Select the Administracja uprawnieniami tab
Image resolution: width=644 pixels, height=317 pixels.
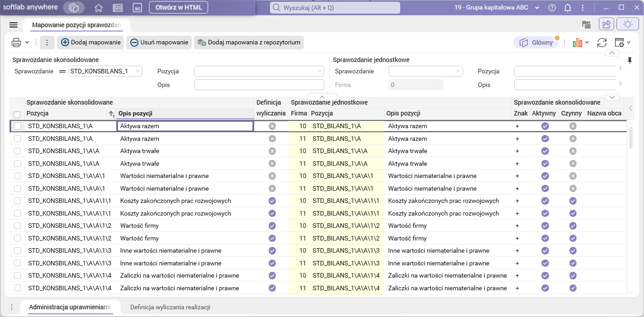[x=70, y=307]
